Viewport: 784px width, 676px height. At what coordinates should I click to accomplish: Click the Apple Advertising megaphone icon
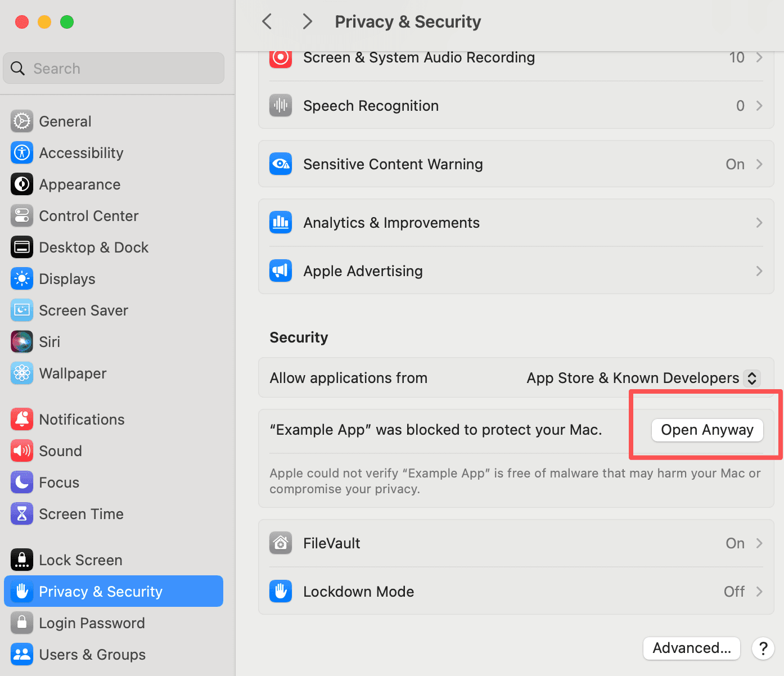coord(281,271)
